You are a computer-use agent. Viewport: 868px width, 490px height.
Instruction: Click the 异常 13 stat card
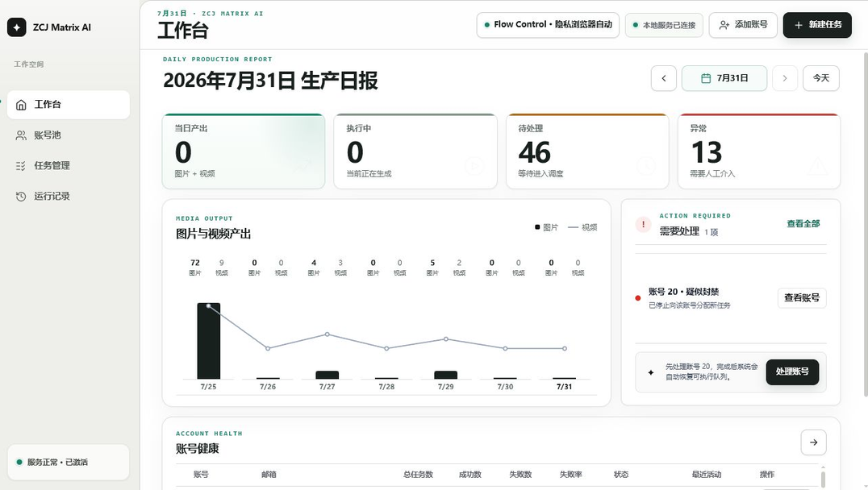pyautogui.click(x=759, y=152)
